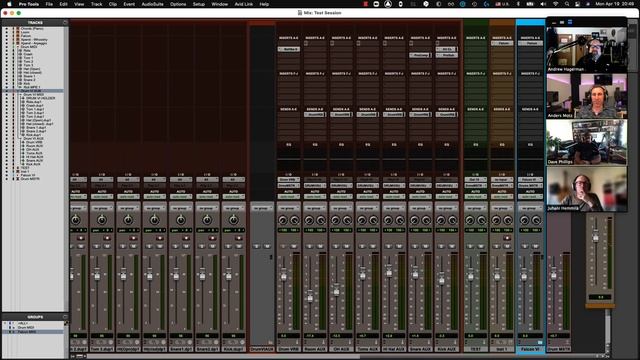
Task: Click the blue status icon at bottom of Falcon VI strip
Action: click(540, 342)
